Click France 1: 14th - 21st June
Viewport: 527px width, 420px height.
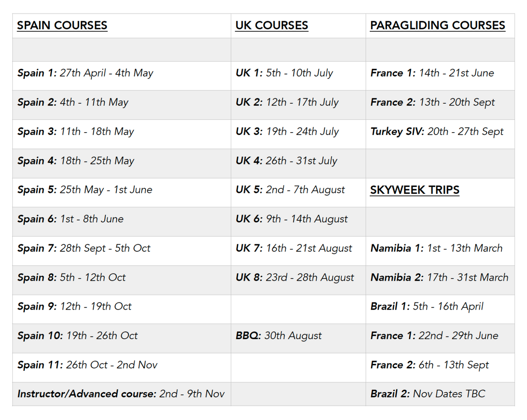pos(432,73)
